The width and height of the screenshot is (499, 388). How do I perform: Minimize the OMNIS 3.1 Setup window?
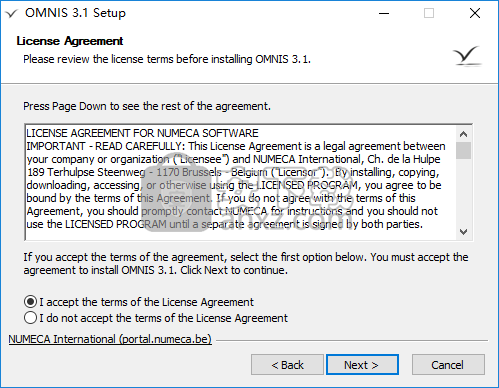[384, 13]
